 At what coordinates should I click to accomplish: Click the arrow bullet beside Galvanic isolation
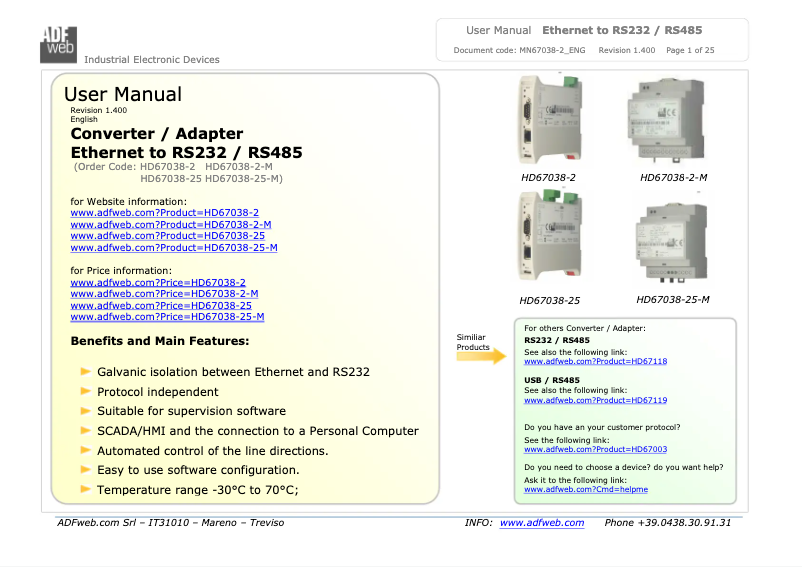87,372
